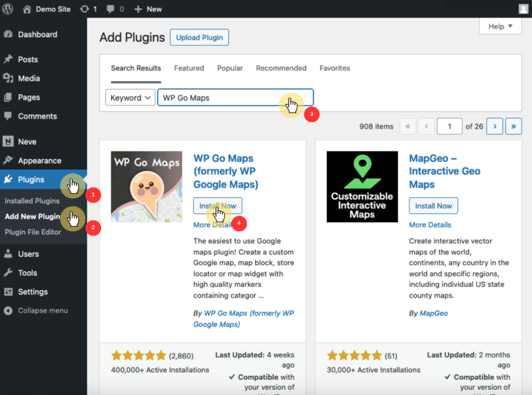Open Add New Plugin submenu item
The image size is (532, 395).
(32, 216)
